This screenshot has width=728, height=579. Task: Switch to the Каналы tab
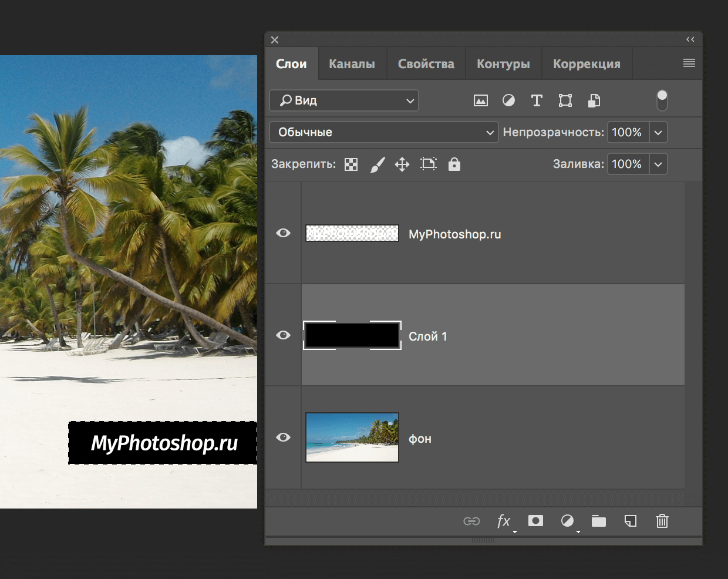(x=352, y=64)
